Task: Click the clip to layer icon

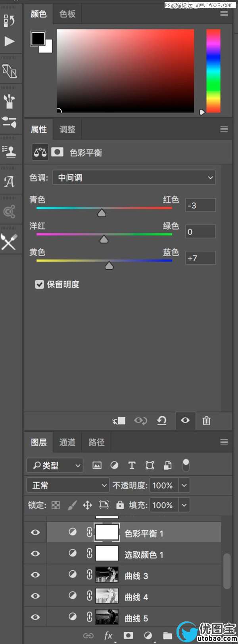Action: 119,421
